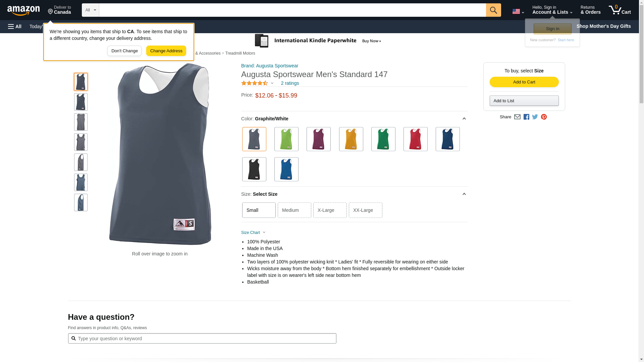
Task: Click the question keyword search field
Action: pos(202,339)
